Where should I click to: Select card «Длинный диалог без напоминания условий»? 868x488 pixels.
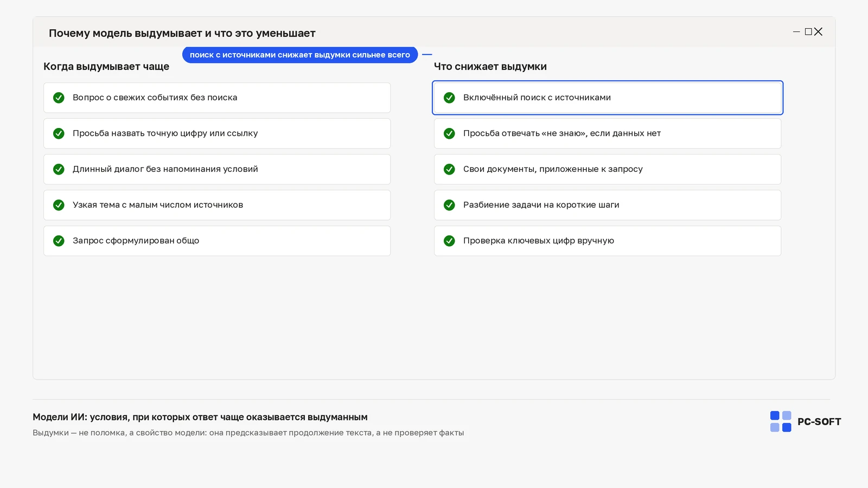[217, 169]
